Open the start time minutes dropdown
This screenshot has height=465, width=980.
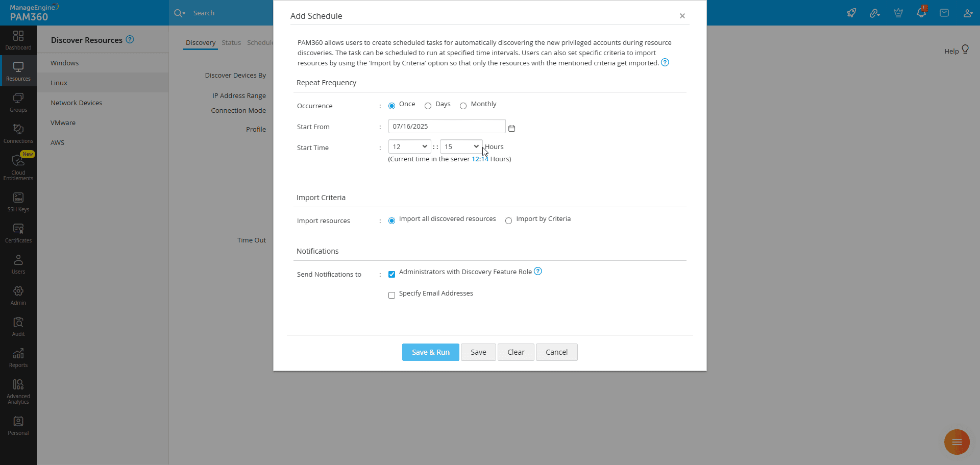(461, 147)
